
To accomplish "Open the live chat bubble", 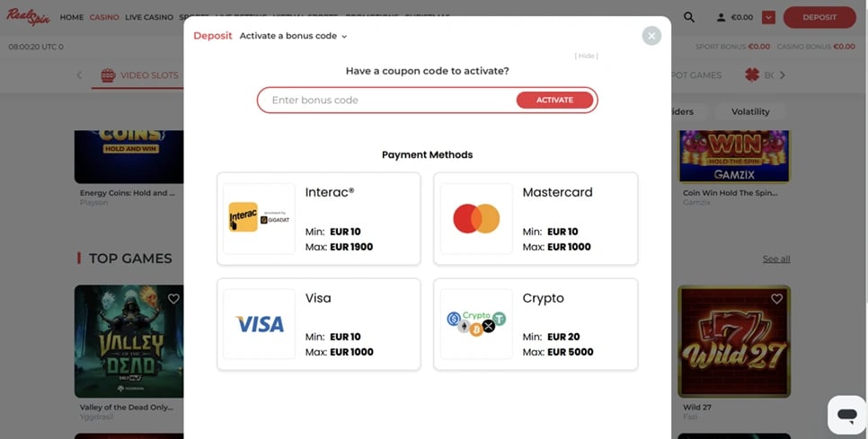I will coord(846,415).
